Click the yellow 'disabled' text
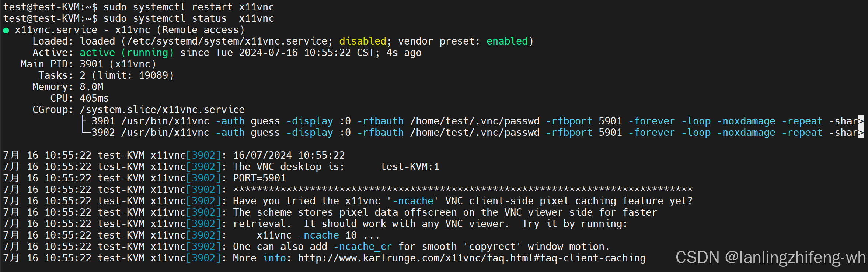Screen dimensions: 868x272 click(363, 41)
